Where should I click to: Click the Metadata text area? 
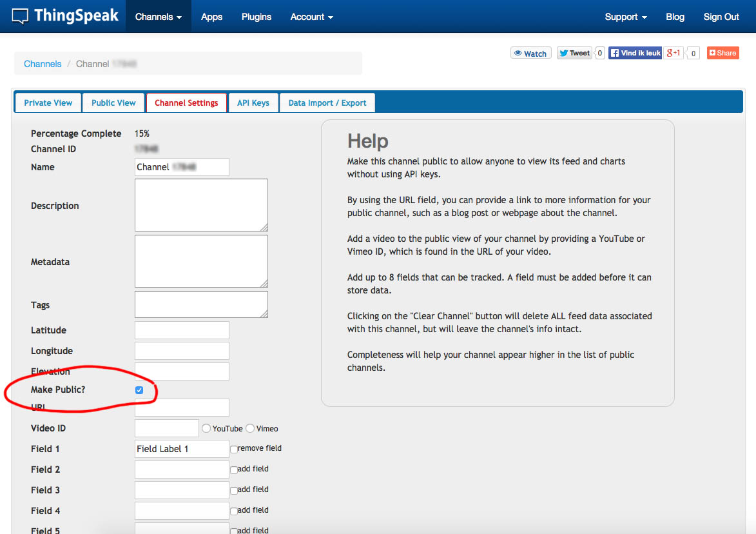pyautogui.click(x=201, y=261)
